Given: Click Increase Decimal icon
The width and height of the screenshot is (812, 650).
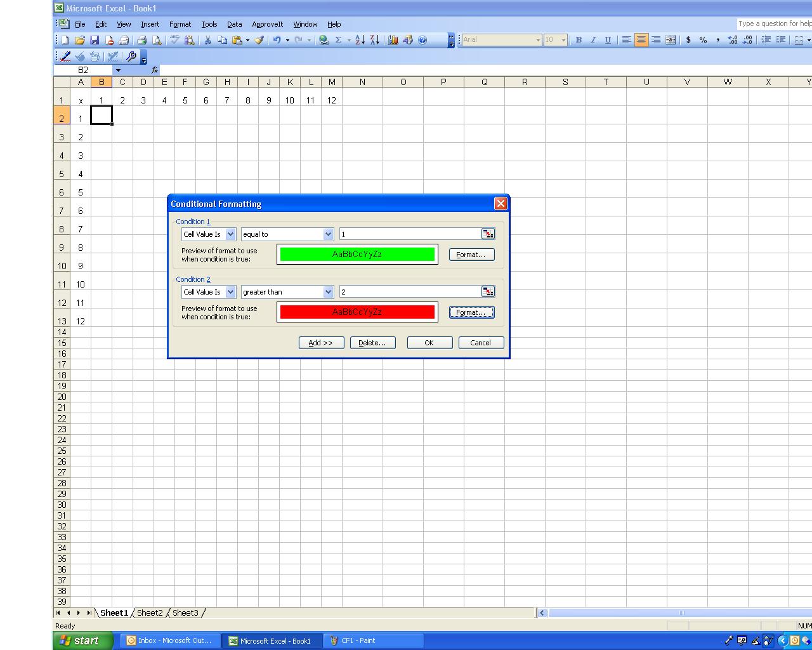Looking at the screenshot, I should pyautogui.click(x=733, y=40).
